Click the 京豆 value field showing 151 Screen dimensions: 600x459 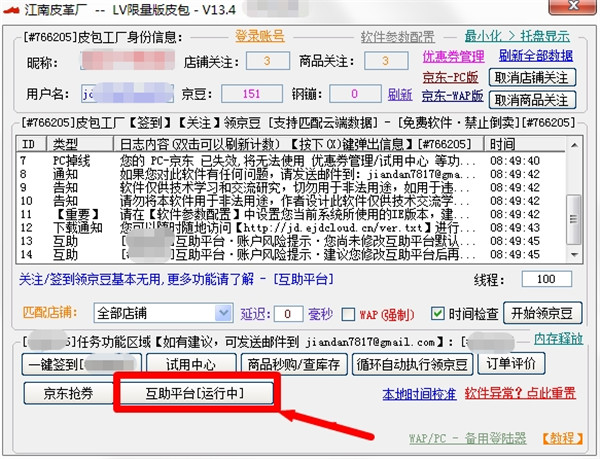click(252, 94)
